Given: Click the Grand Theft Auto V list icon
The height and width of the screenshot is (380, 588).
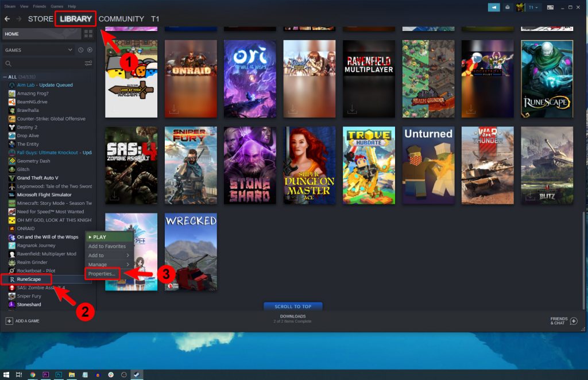Looking at the screenshot, I should click(x=12, y=178).
